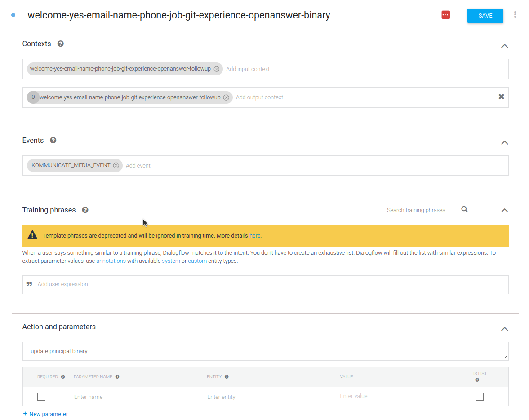Click the Training phrases help icon

pos(85,210)
